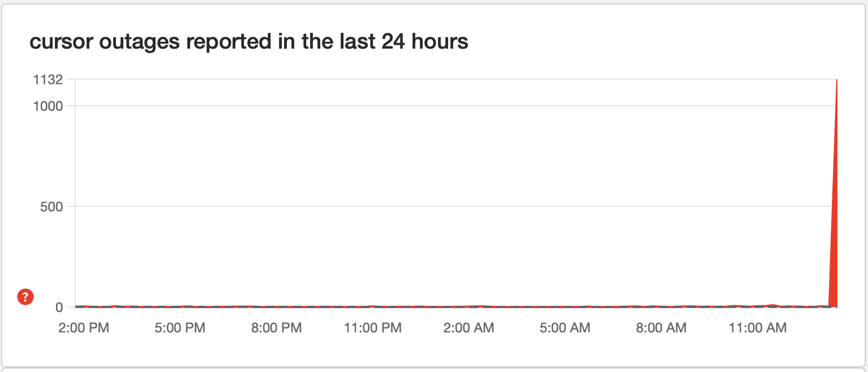
Task: Click the 1132 maximum value label
Action: coord(48,80)
